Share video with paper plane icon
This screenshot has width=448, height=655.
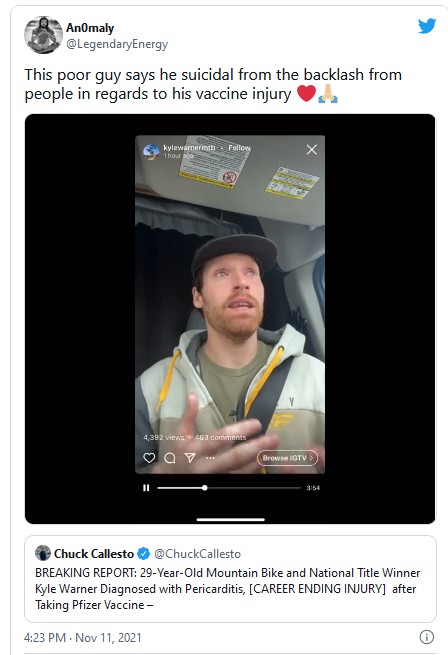[190, 458]
